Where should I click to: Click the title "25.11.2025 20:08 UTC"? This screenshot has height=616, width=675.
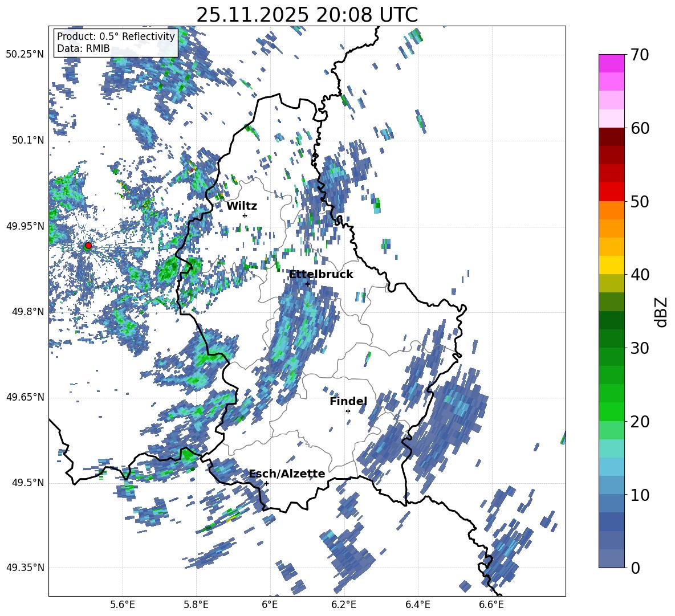click(x=307, y=15)
